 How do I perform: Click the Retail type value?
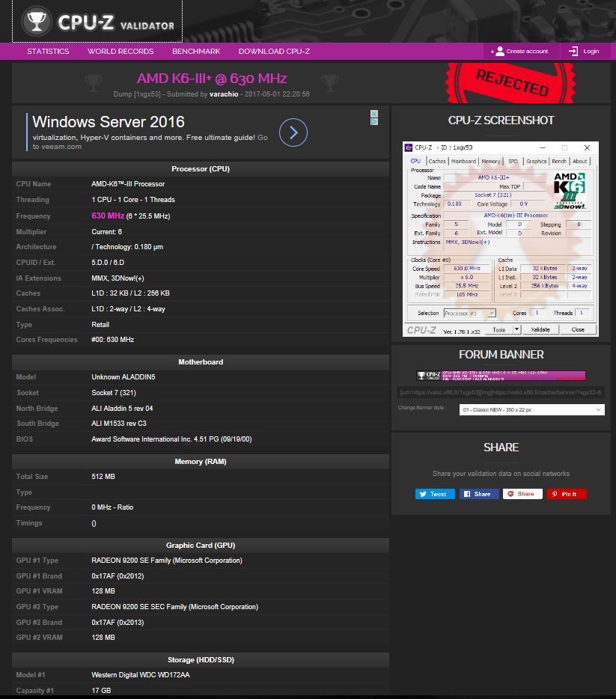point(100,325)
